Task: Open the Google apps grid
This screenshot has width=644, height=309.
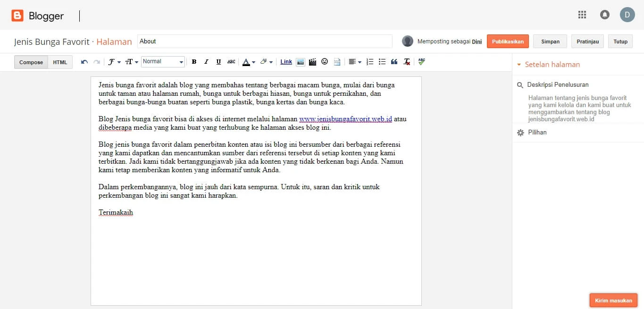Action: tap(582, 15)
